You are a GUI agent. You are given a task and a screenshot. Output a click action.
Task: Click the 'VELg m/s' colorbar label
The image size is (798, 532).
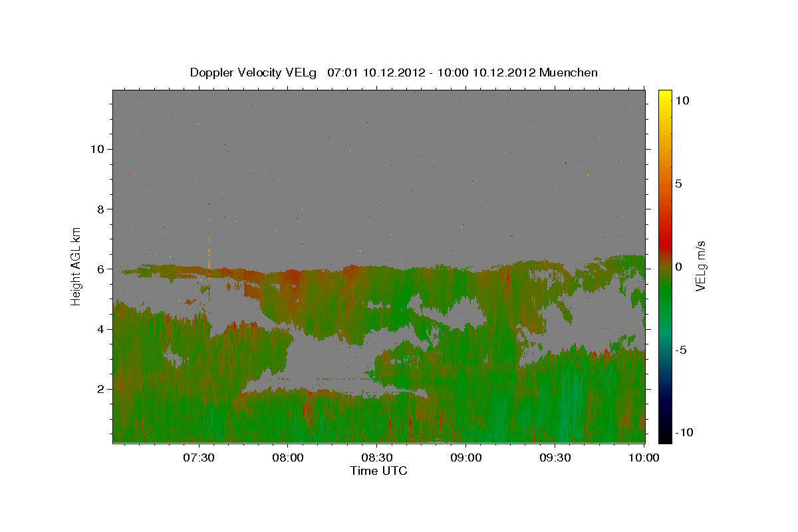click(700, 266)
